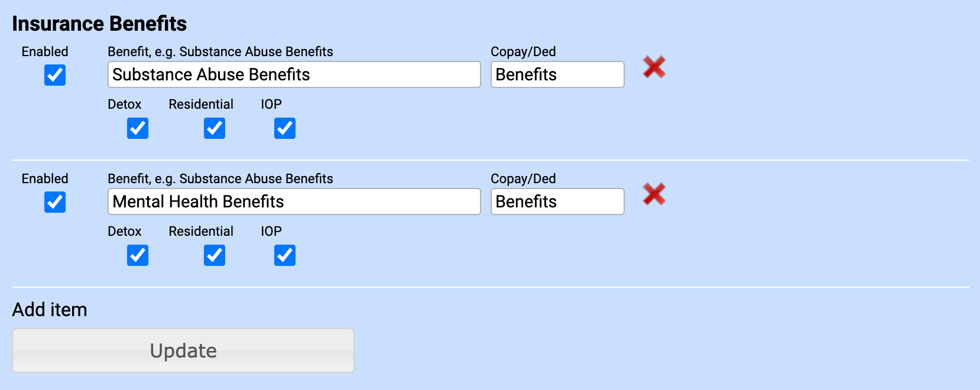Disable the Enabled checkbox for Mental Health Benefits
Screen dimensions: 980x390
point(54,203)
